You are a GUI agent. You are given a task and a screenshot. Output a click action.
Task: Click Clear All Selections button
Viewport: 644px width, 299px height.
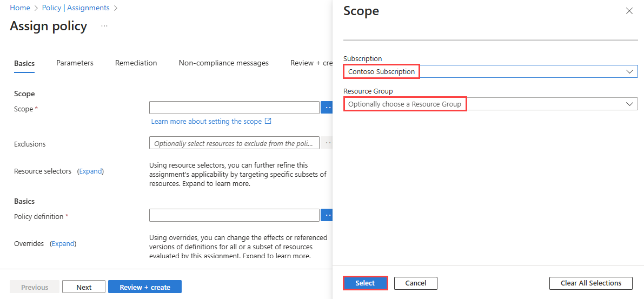(591, 283)
